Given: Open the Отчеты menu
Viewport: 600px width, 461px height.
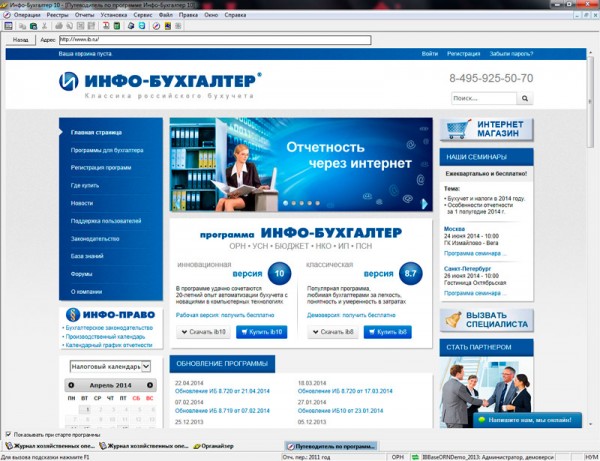Looking at the screenshot, I should point(85,15).
